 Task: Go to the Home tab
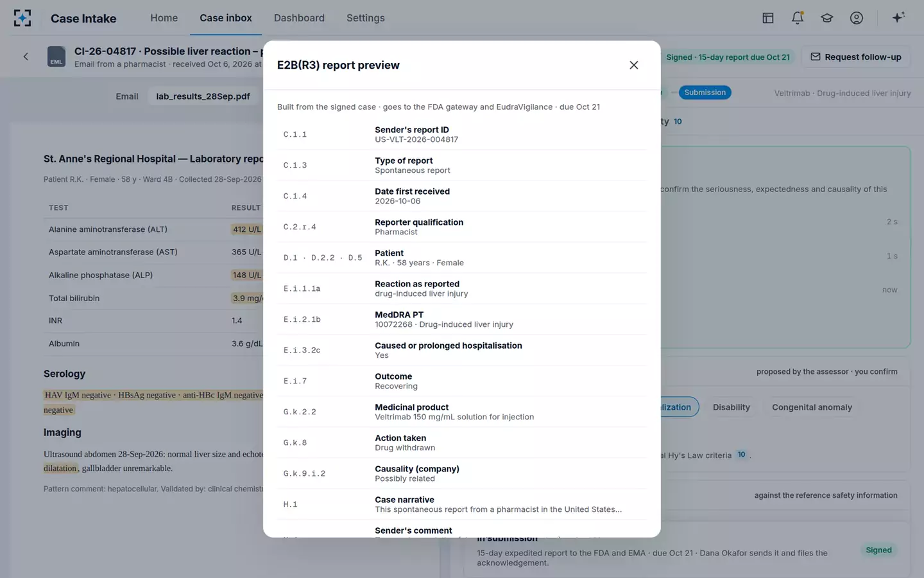point(164,18)
